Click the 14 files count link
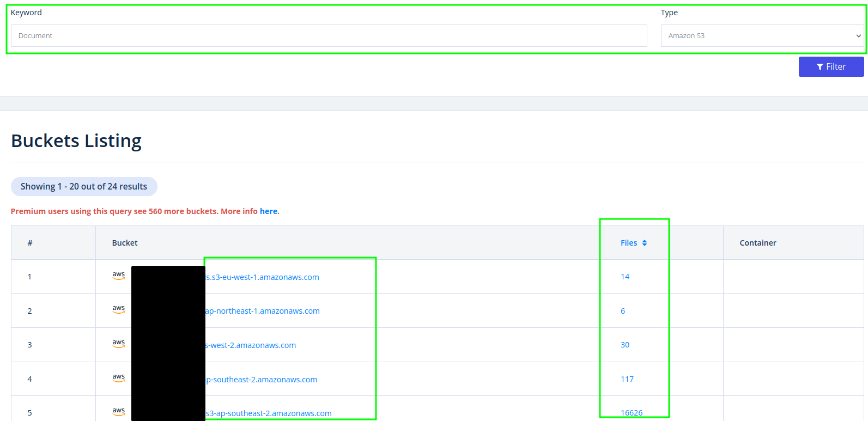 [625, 277]
